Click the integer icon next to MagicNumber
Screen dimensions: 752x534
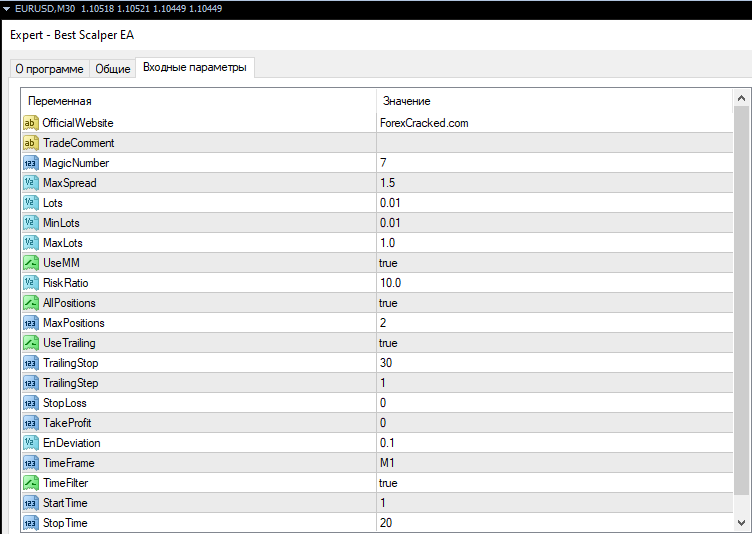(x=30, y=163)
